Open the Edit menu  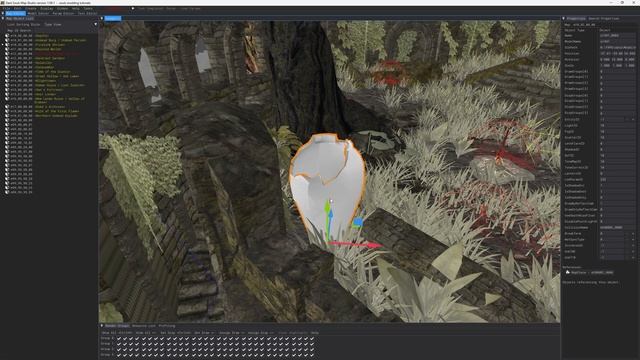[17, 8]
